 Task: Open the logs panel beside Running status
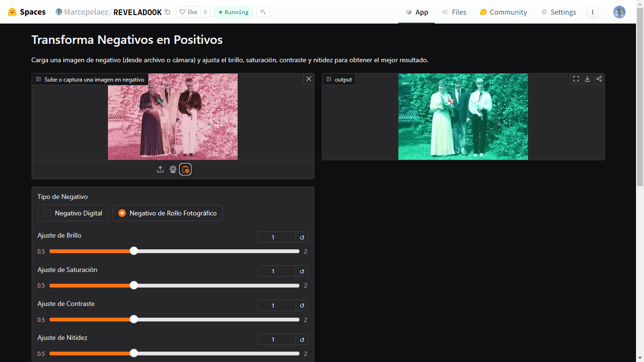point(263,12)
